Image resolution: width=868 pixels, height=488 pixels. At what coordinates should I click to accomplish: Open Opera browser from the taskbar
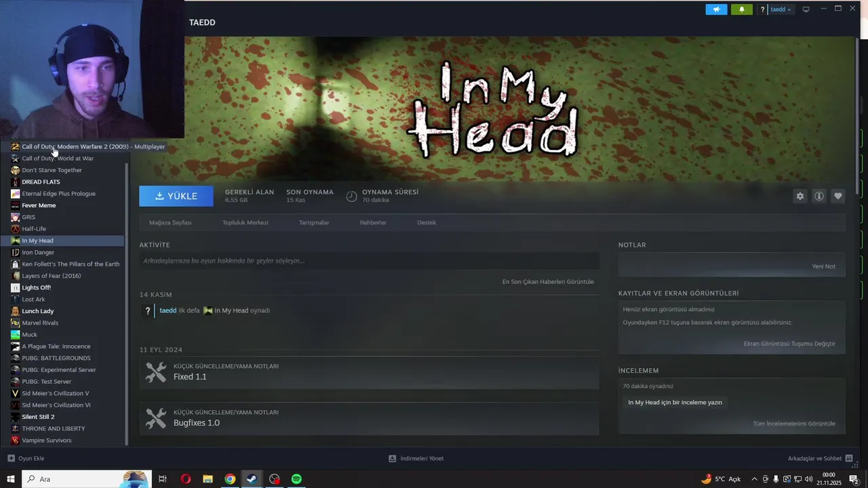tap(185, 479)
